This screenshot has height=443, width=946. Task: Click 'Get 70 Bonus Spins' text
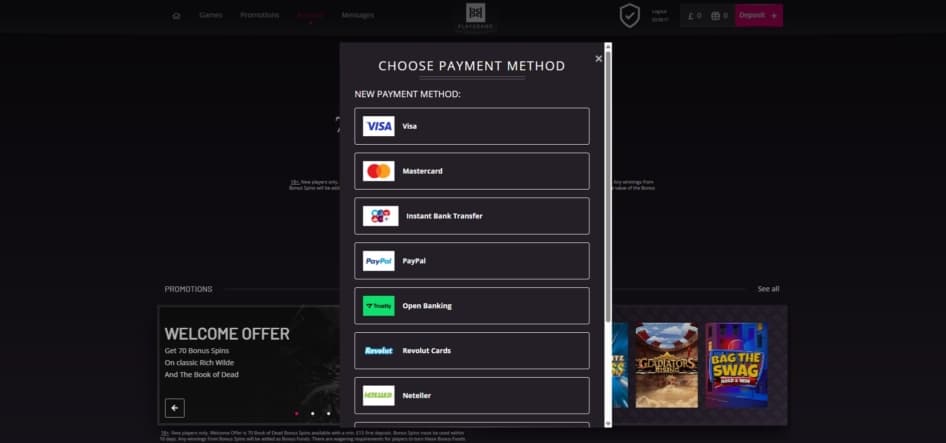point(197,351)
